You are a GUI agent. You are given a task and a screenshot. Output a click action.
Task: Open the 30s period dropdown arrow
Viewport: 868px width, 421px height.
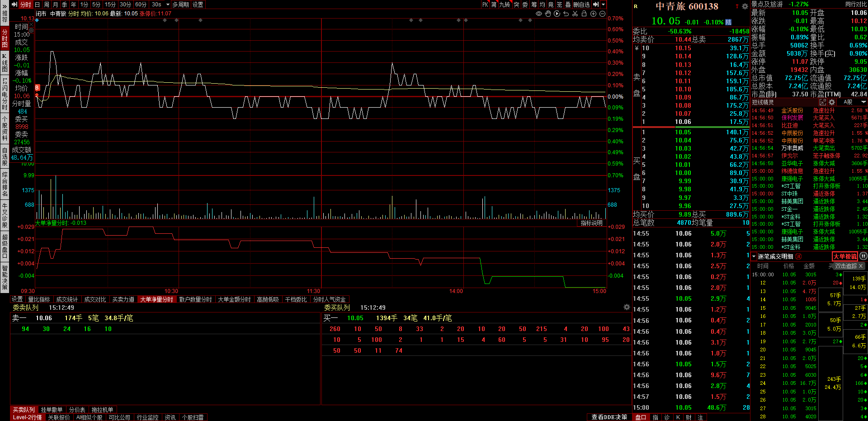tap(168, 5)
